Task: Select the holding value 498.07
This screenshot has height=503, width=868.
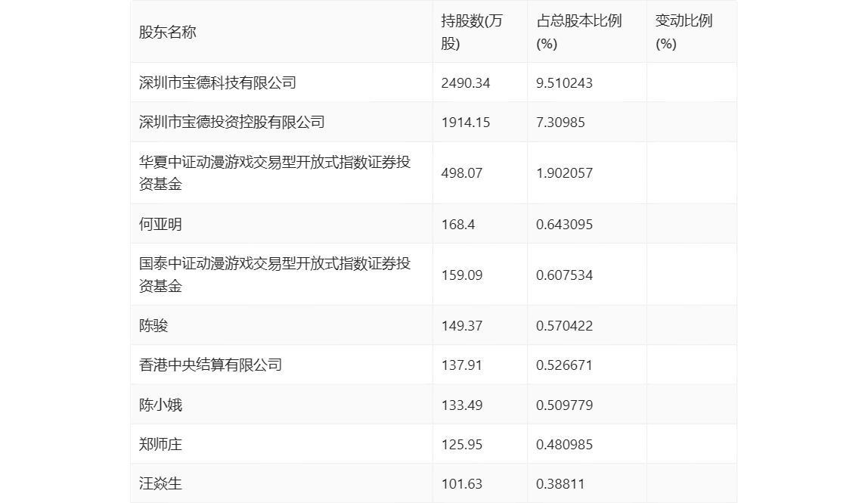Action: [462, 173]
